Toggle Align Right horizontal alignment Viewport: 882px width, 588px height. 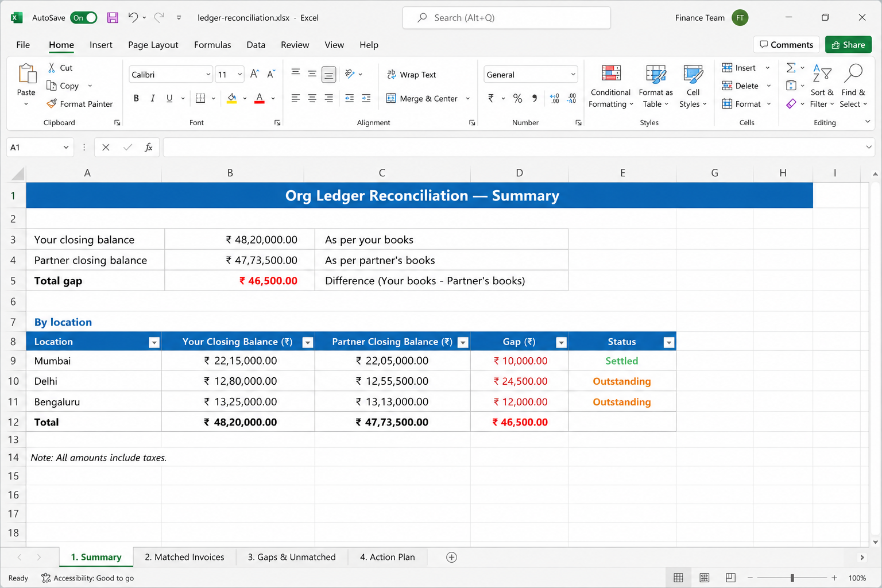pos(329,98)
